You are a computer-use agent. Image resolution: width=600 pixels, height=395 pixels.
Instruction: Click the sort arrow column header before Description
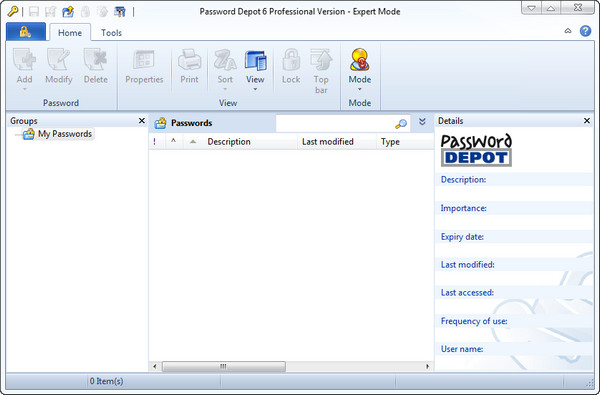point(193,142)
